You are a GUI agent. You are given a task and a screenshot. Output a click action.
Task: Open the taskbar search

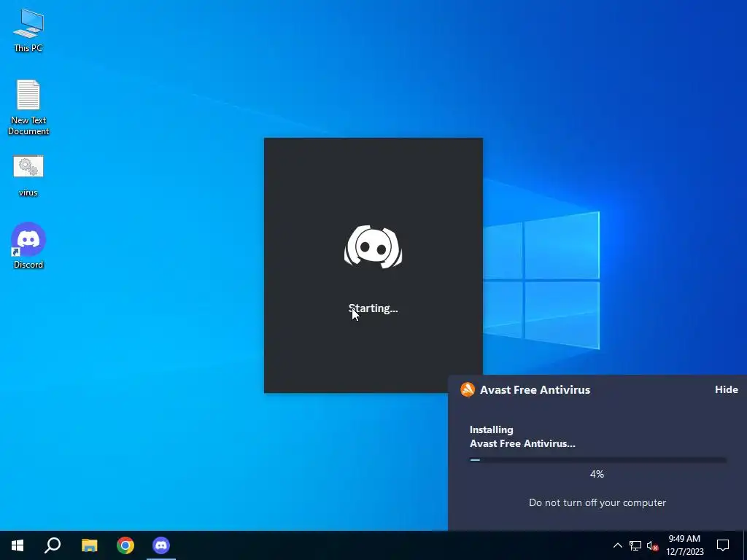pos(53,545)
